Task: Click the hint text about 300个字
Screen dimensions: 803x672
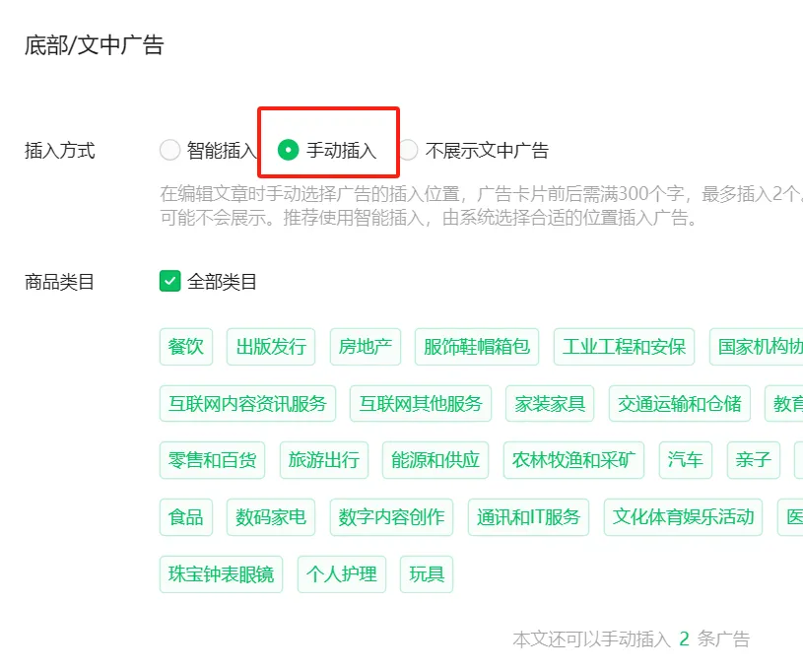Action: pos(481,206)
